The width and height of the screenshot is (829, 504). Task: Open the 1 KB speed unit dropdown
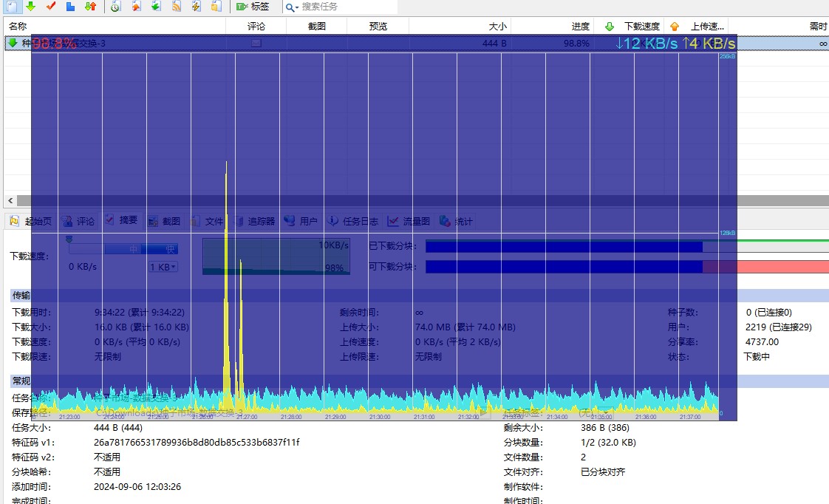(163, 267)
